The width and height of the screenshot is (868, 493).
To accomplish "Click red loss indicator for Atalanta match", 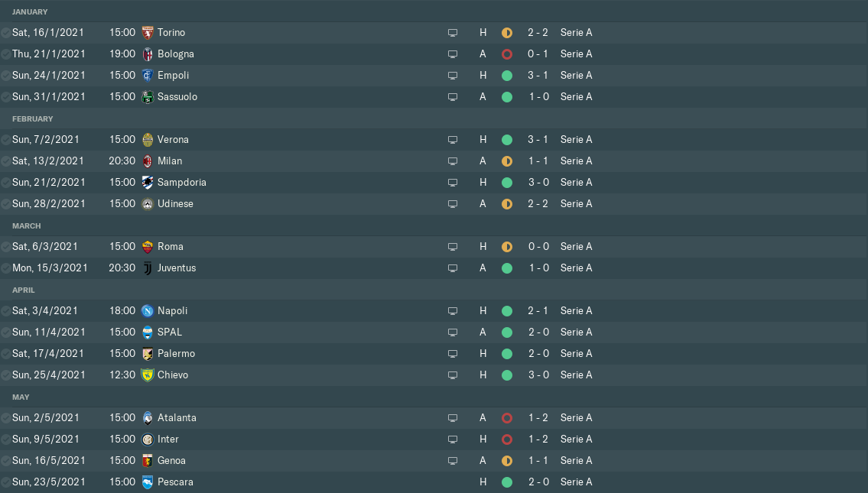I will click(506, 418).
